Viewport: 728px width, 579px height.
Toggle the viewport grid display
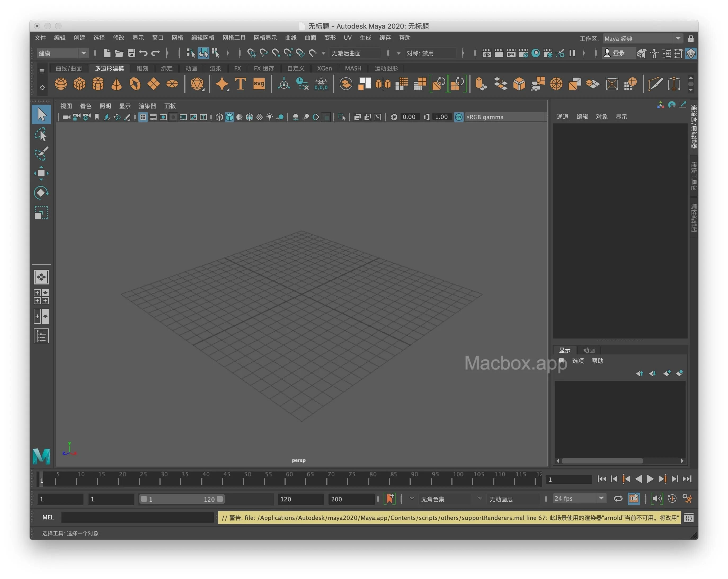click(143, 117)
